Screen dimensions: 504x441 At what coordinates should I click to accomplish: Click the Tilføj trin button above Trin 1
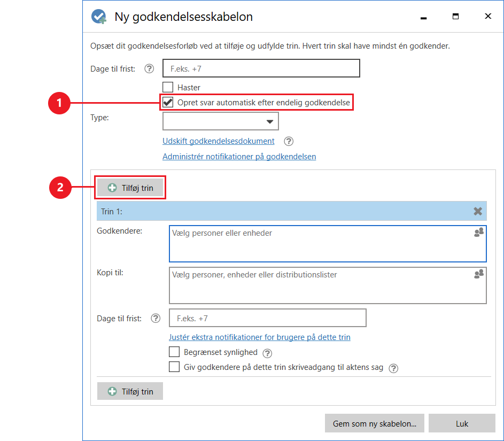(x=130, y=188)
